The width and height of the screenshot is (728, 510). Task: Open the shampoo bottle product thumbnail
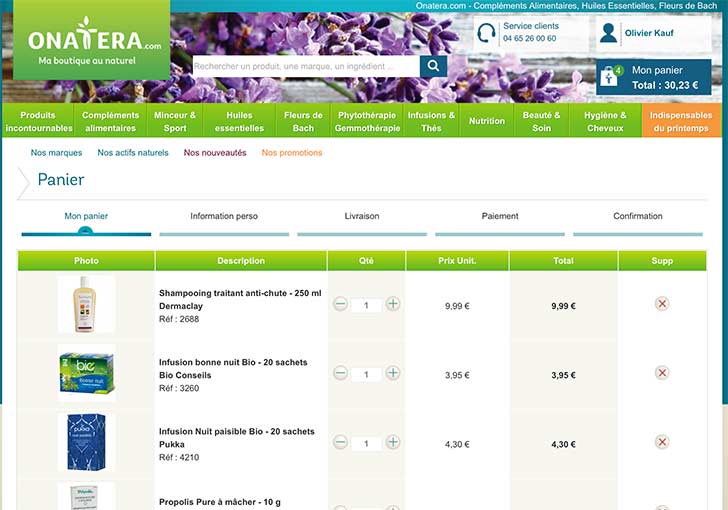(x=86, y=304)
